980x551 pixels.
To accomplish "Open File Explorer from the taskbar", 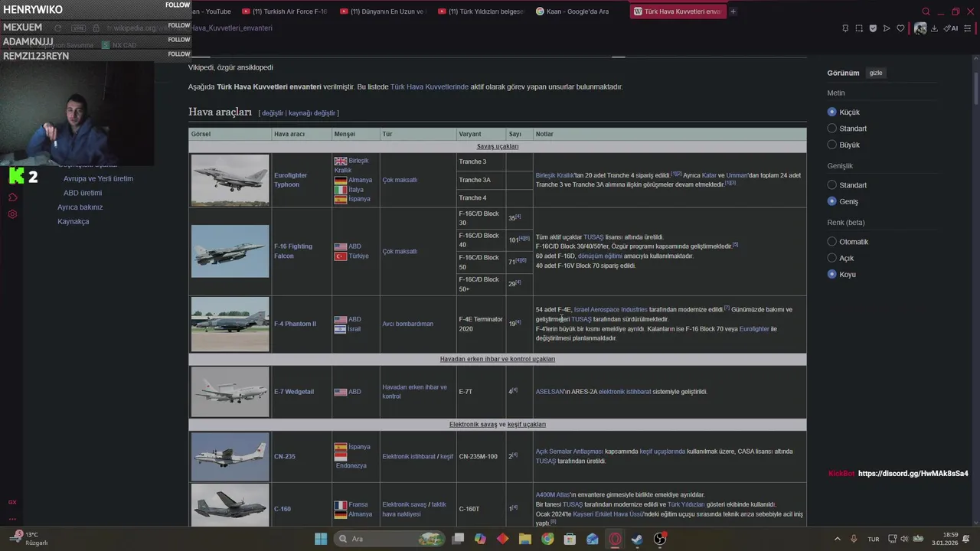I will 525,539.
